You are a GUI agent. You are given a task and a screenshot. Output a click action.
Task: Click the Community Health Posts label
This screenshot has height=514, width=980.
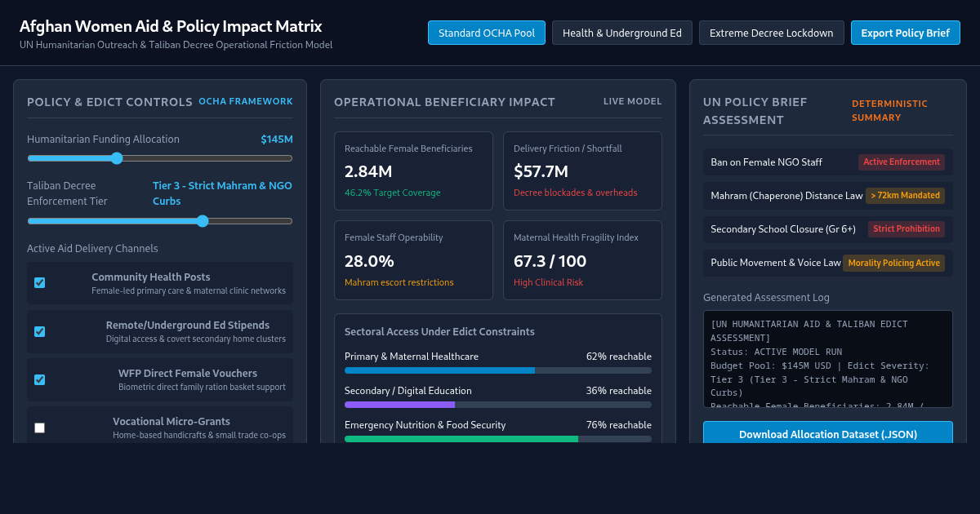coord(151,277)
